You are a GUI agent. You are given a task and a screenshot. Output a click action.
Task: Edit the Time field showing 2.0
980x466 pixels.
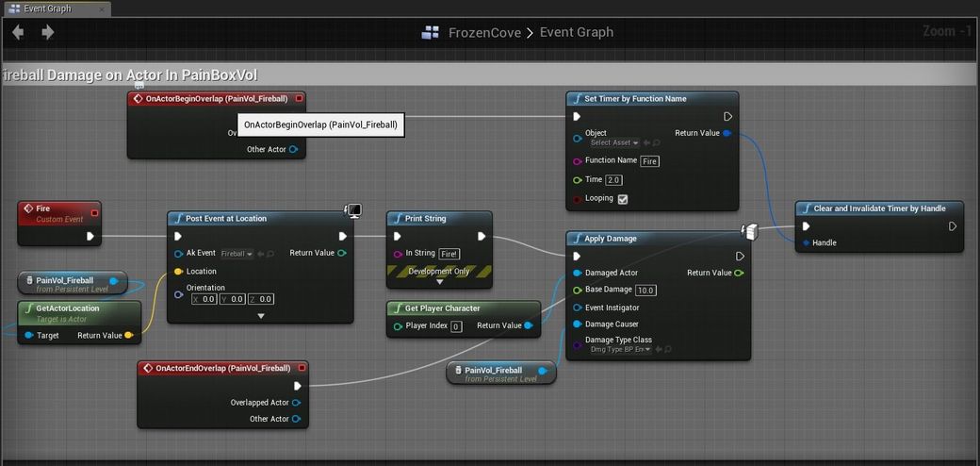(613, 180)
